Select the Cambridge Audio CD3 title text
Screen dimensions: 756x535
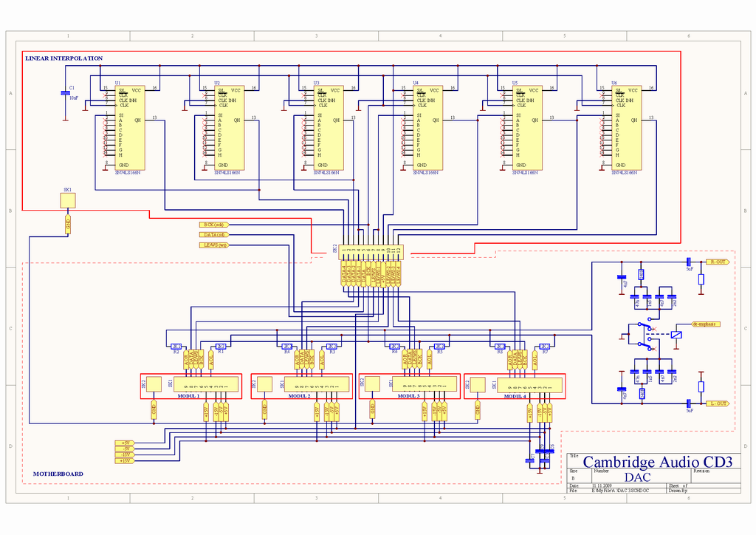click(x=657, y=462)
